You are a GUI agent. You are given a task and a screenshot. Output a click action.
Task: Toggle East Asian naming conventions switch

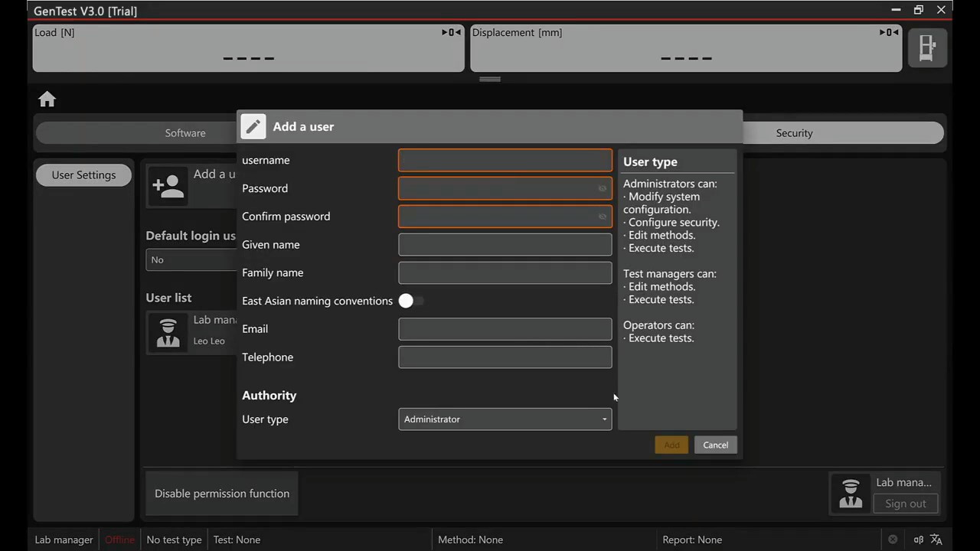410,301
